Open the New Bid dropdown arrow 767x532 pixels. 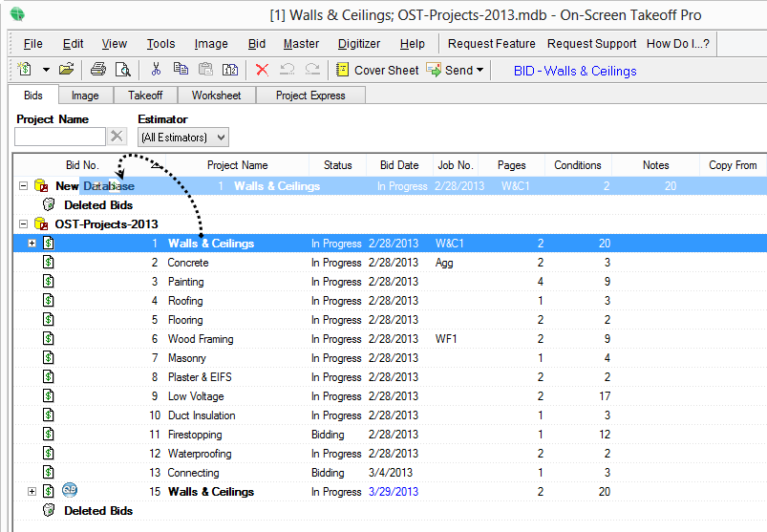pyautogui.click(x=46, y=70)
